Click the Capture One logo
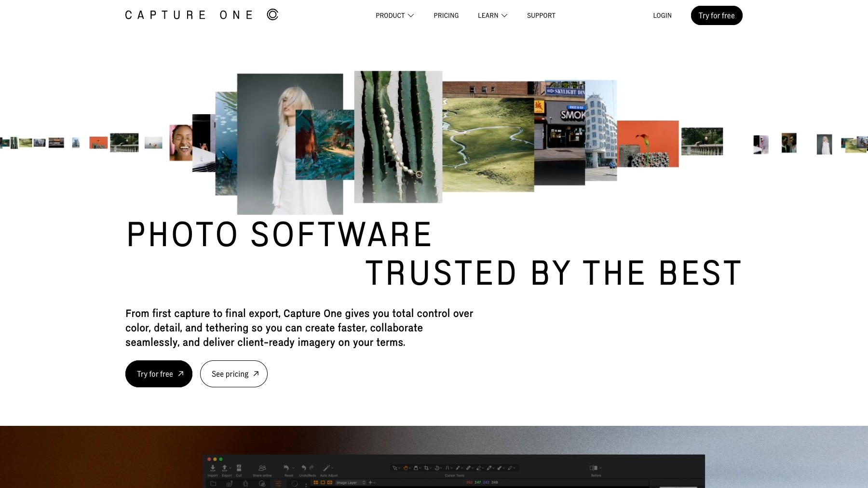The image size is (868, 488). click(x=202, y=15)
